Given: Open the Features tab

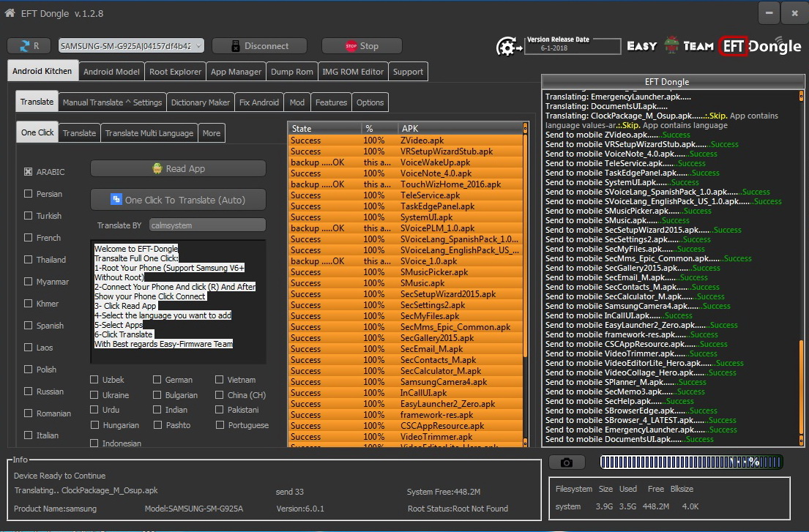Looking at the screenshot, I should [331, 102].
